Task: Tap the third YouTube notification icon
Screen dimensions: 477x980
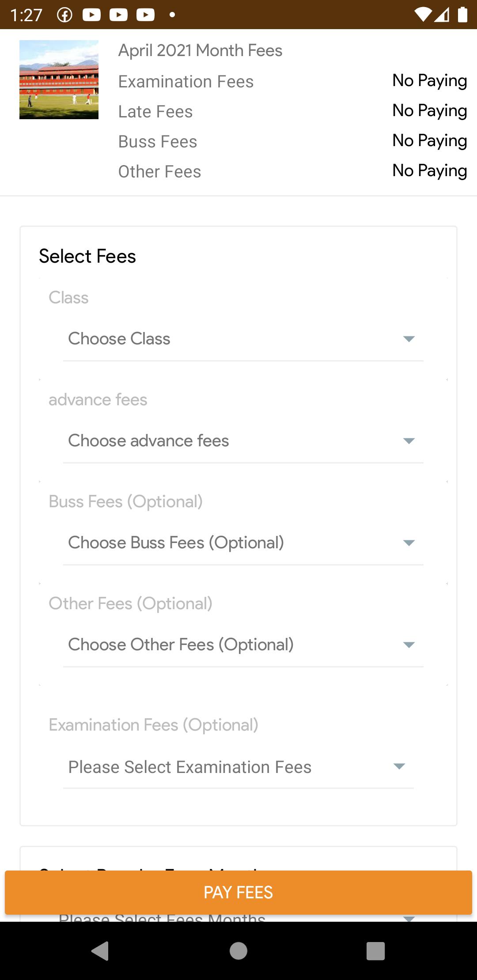Action: 145,15
